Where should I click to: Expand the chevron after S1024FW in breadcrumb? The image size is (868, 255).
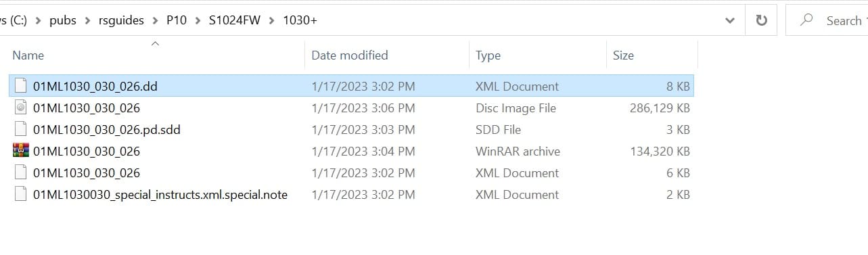click(271, 20)
